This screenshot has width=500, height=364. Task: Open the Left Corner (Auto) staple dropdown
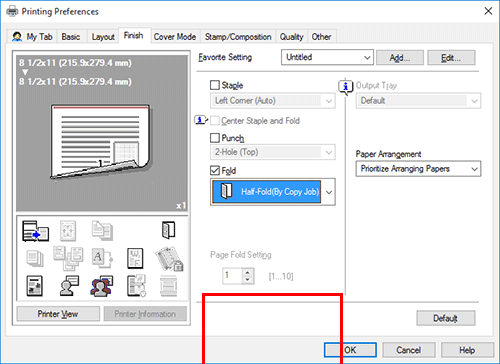point(273,101)
